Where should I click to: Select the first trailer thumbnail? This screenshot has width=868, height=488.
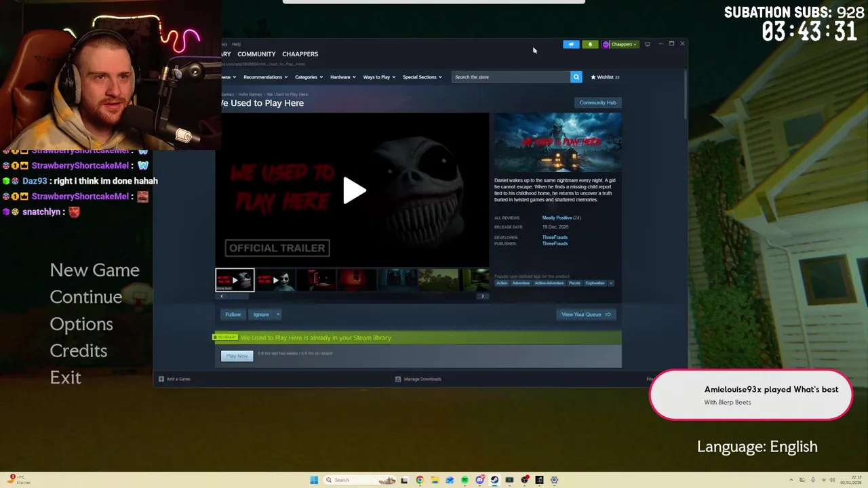(235, 280)
